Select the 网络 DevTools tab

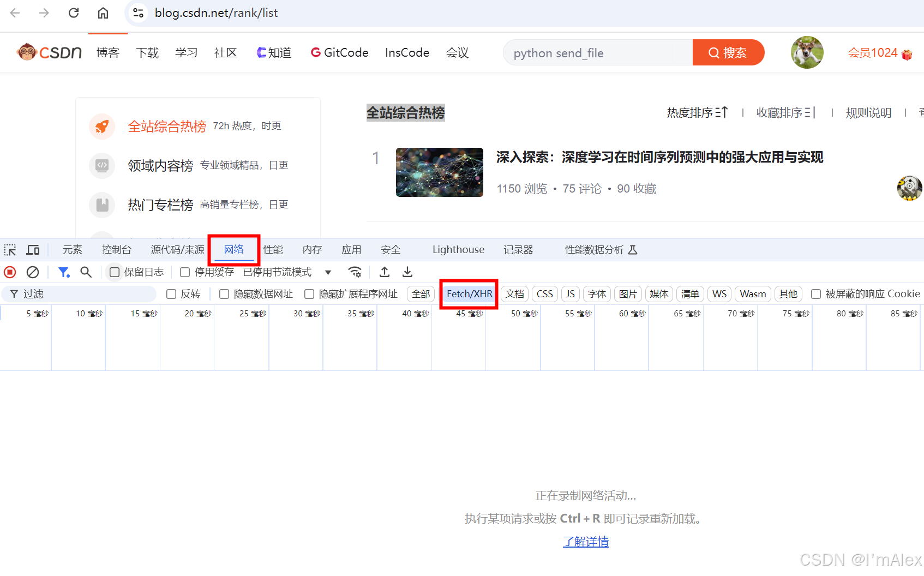234,250
